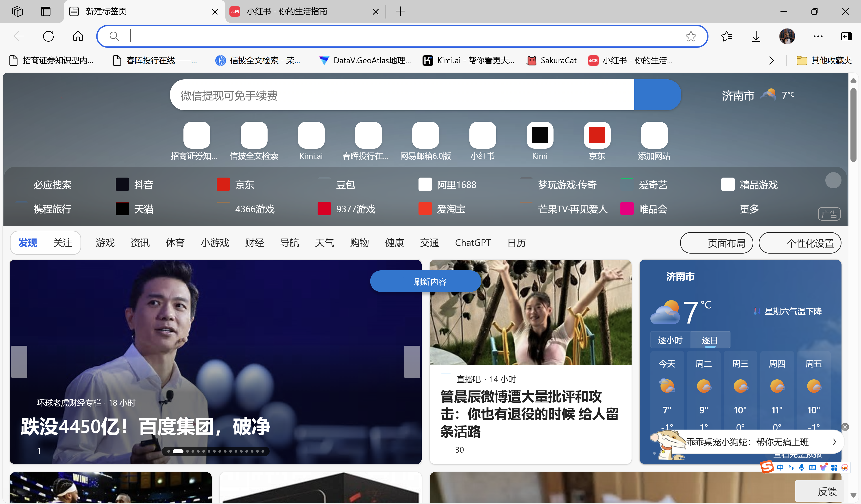Image resolution: width=861 pixels, height=504 pixels.
Task: Open the favorites list icon
Action: pyautogui.click(x=726, y=36)
